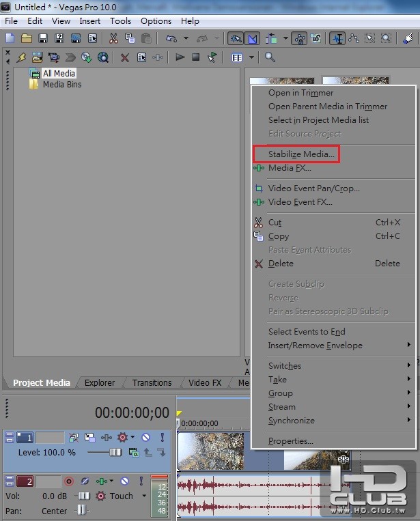Viewport: 420px width, 521px height.
Task: Open the Tools menu
Action: coord(120,21)
